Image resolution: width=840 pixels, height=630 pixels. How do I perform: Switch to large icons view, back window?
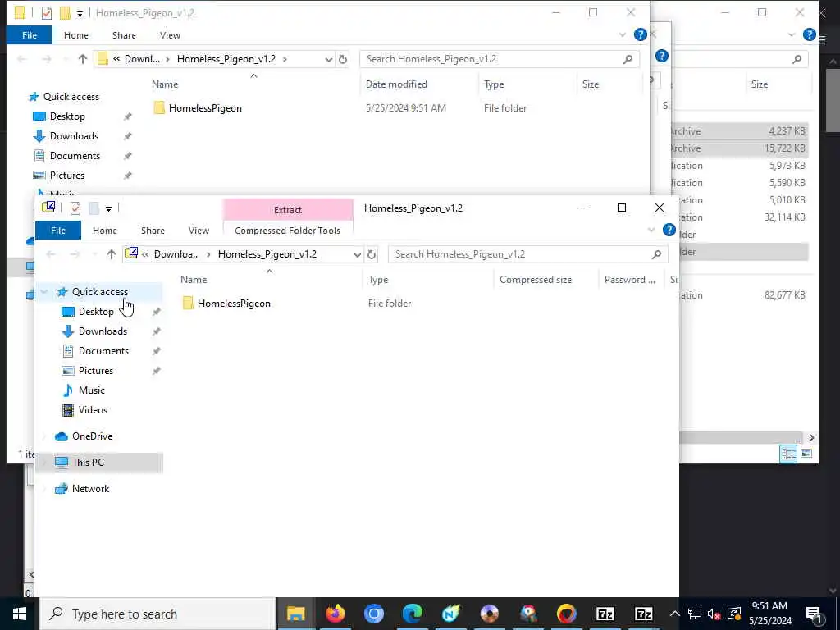[x=806, y=454]
